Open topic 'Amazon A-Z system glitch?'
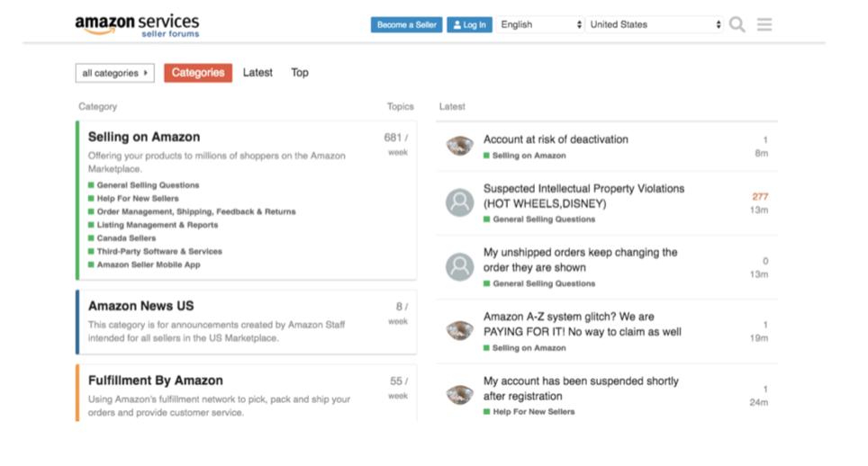The image size is (868, 466). (583, 324)
